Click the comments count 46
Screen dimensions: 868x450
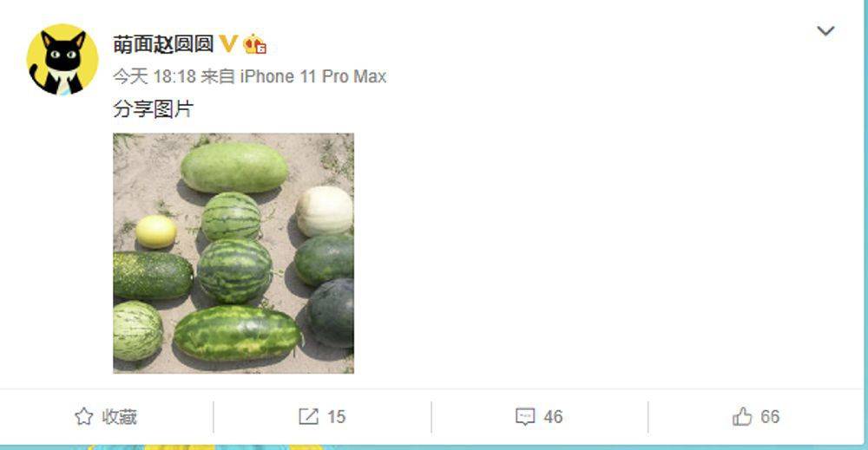(x=553, y=416)
